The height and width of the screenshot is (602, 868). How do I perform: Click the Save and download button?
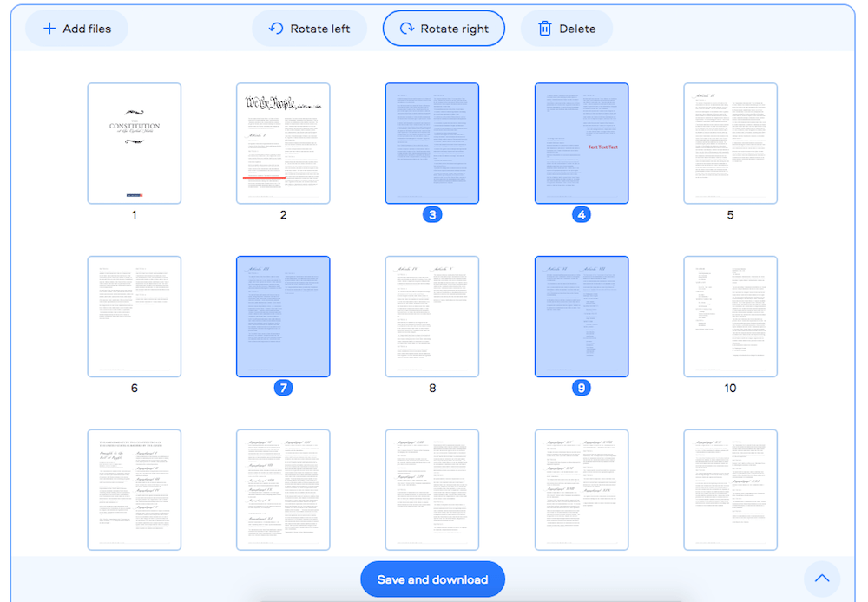point(432,579)
